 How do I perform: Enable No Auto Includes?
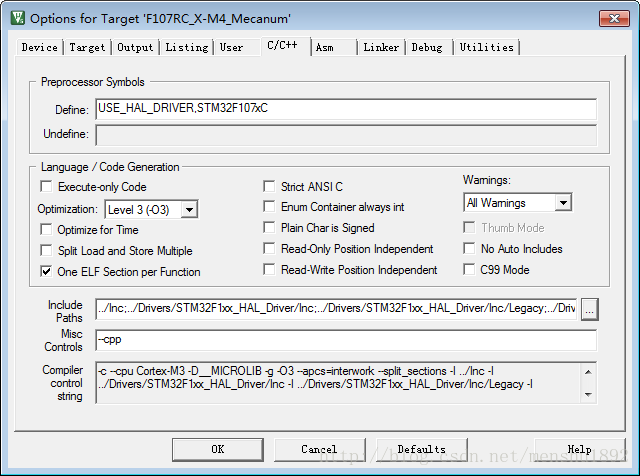(469, 249)
